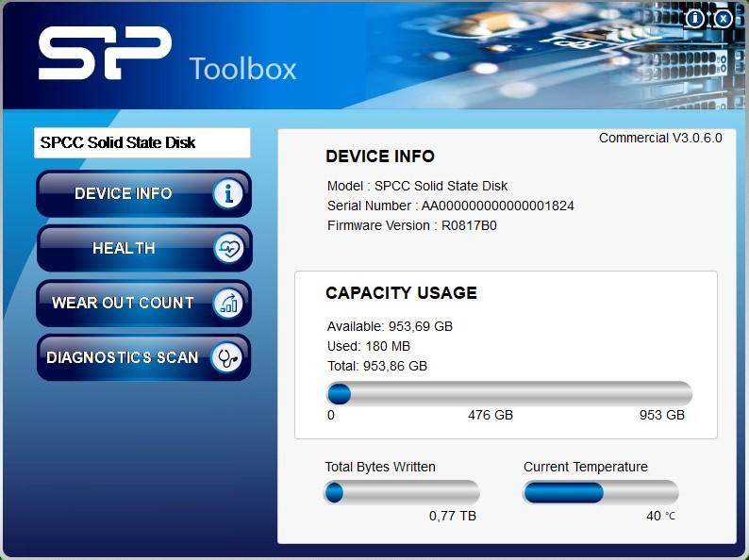
Task: Switch to the HEALTH page
Action: [x=124, y=249]
